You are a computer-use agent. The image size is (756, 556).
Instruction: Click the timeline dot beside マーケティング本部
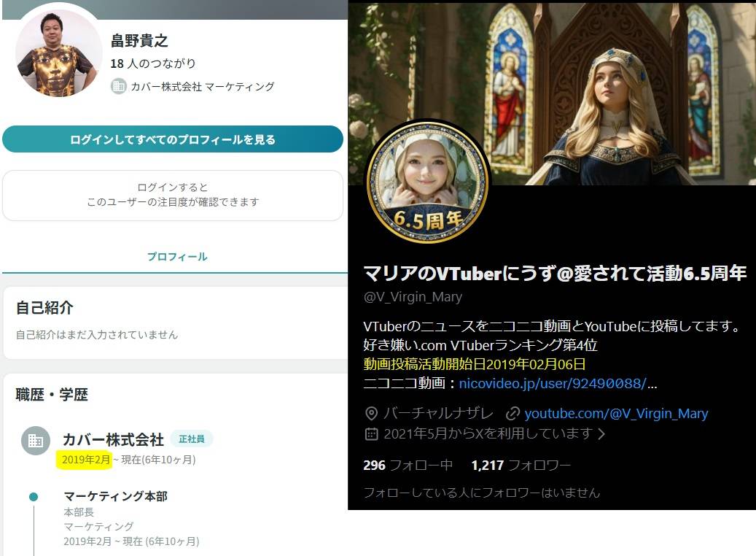click(34, 497)
